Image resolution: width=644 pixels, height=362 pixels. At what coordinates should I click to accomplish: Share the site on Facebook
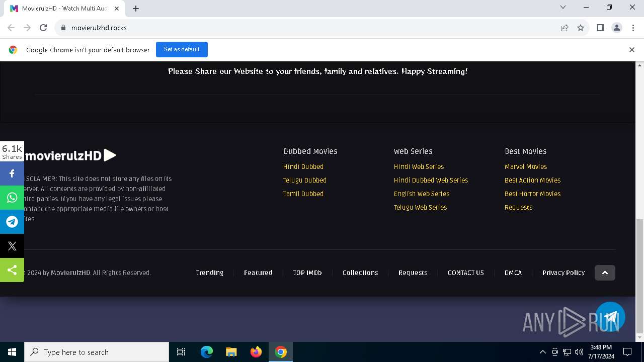pos(12,173)
